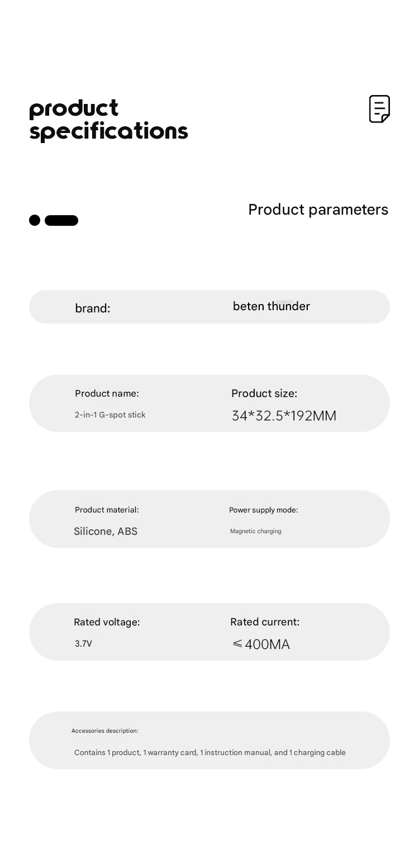
Task: Select the 'Product parameters' title
Action: pos(318,210)
